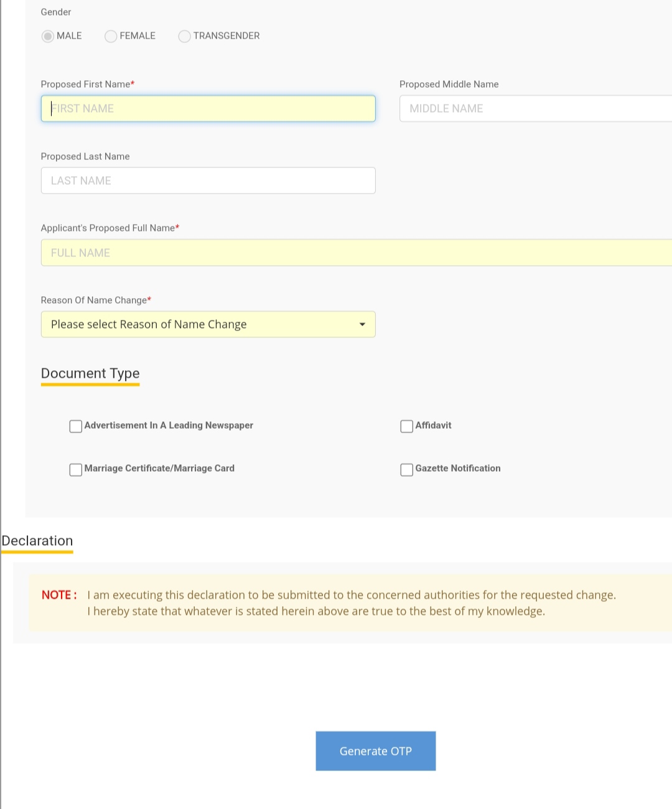Choose the FEMALE gender option
672x809 pixels.
[111, 36]
